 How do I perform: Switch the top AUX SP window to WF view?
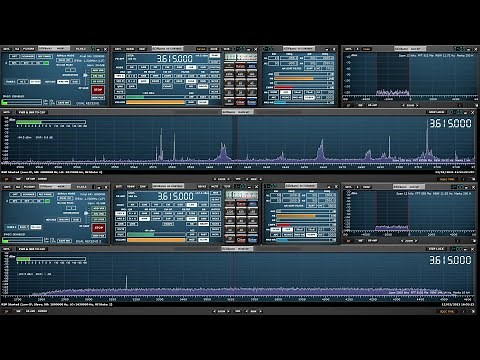360,105
